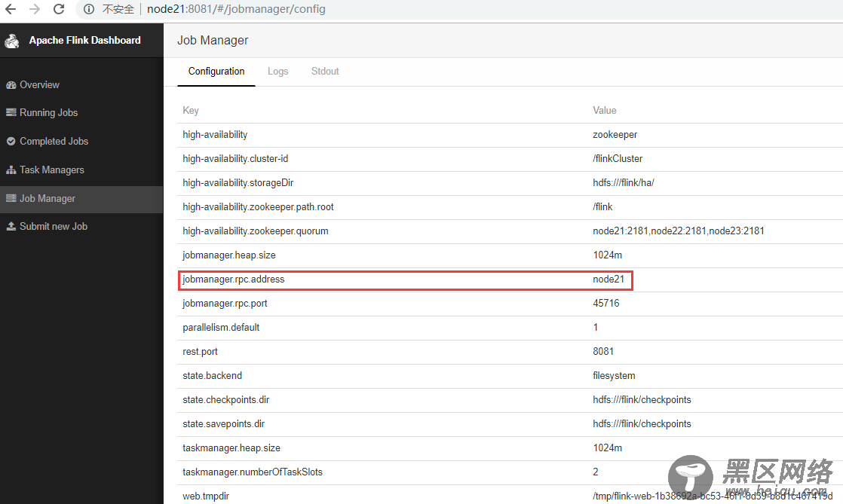This screenshot has width=843, height=504.
Task: Click taskmanager.heap.size value 1024m
Action: pyautogui.click(x=608, y=448)
